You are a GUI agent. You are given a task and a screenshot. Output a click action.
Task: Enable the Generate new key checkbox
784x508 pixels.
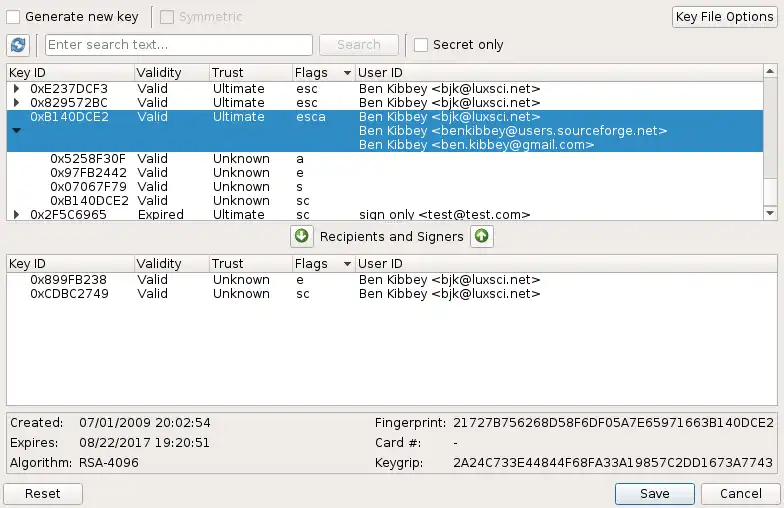point(13,17)
